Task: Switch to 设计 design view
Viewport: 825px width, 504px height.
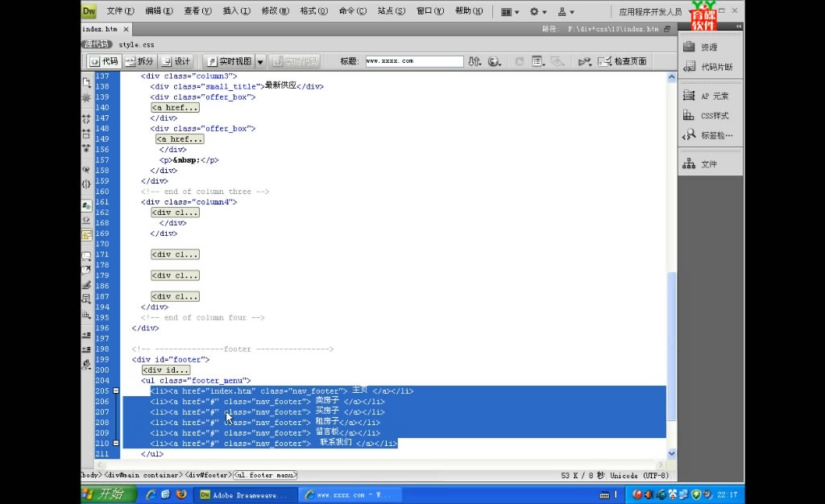Action: pyautogui.click(x=176, y=61)
